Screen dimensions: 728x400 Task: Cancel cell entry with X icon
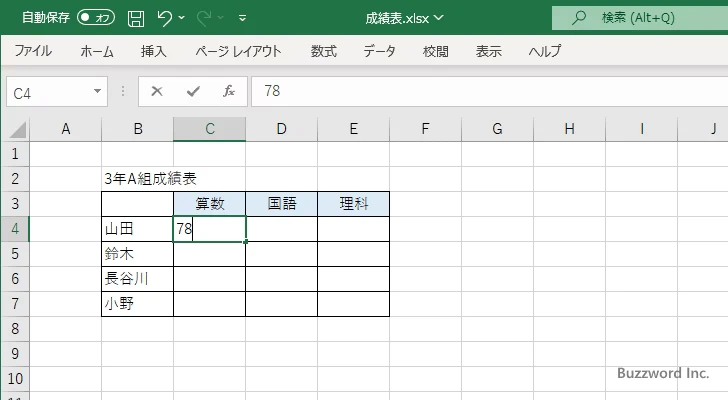(x=157, y=91)
